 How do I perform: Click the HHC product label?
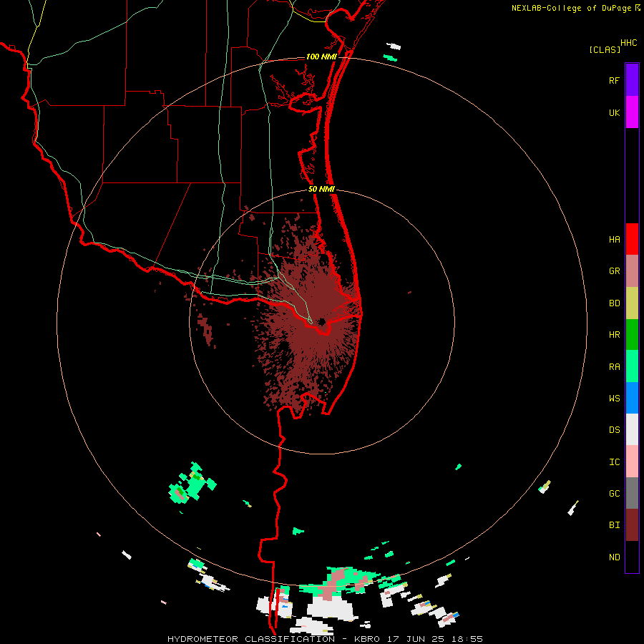pyautogui.click(x=629, y=43)
